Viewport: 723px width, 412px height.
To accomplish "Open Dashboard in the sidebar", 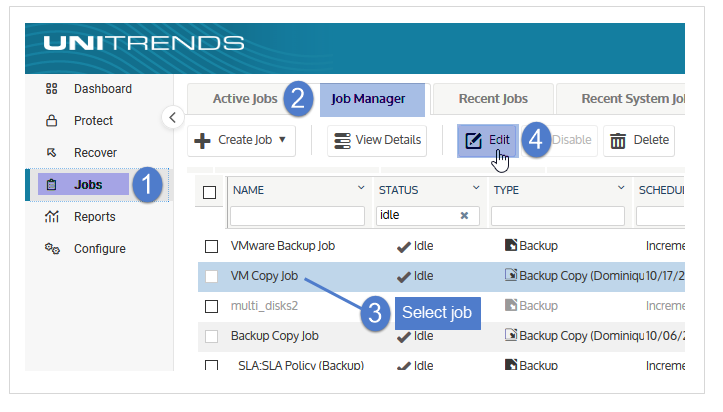I will [x=103, y=88].
